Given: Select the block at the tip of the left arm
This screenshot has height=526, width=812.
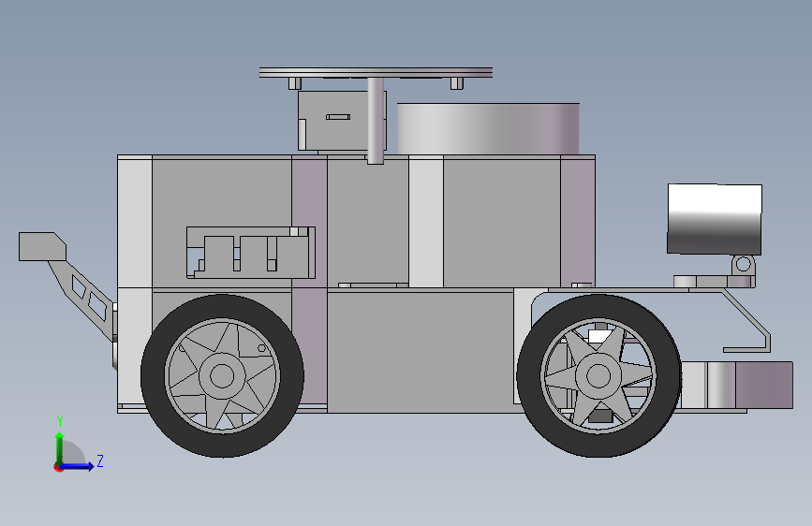Looking at the screenshot, I should click(x=42, y=246).
